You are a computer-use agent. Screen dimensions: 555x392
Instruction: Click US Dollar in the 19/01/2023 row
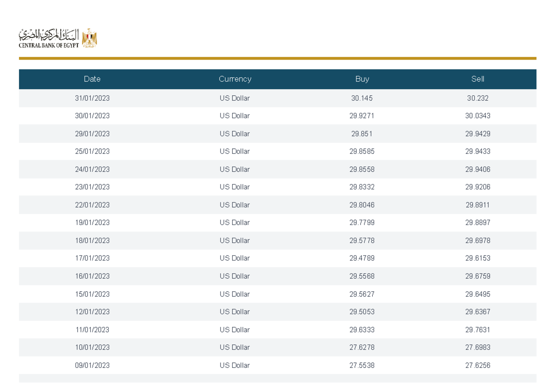(235, 223)
